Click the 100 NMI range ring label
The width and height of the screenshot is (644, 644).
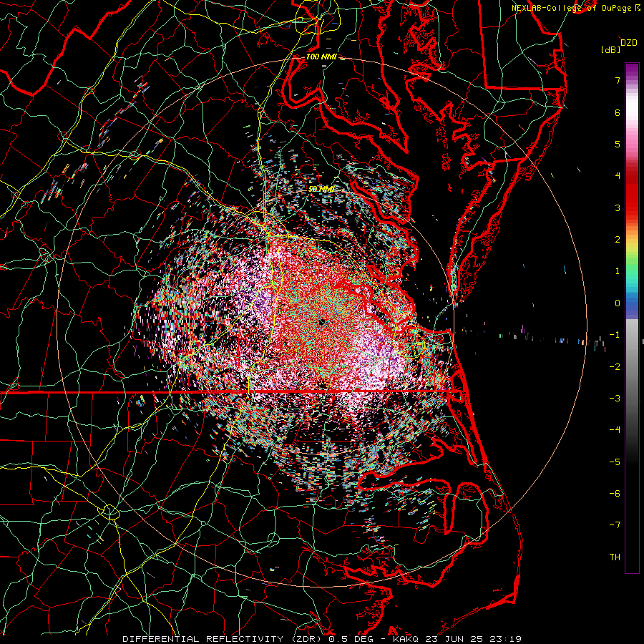point(321,57)
